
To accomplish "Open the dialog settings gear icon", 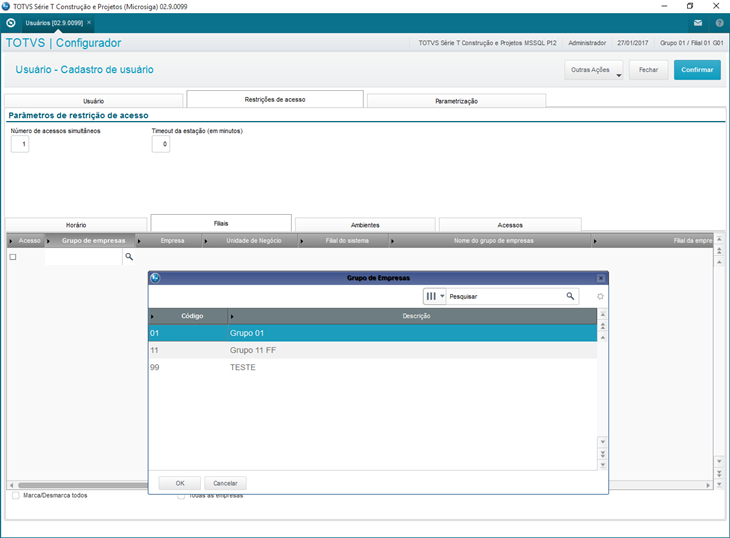I will pyautogui.click(x=600, y=296).
